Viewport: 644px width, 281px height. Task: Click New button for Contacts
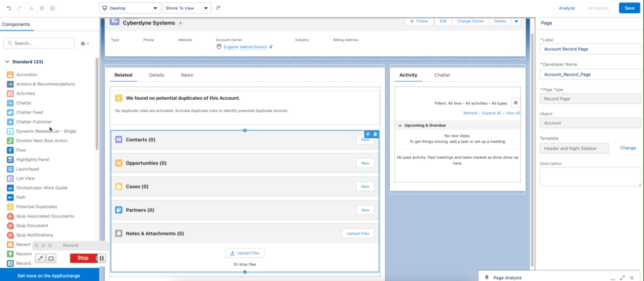(365, 139)
